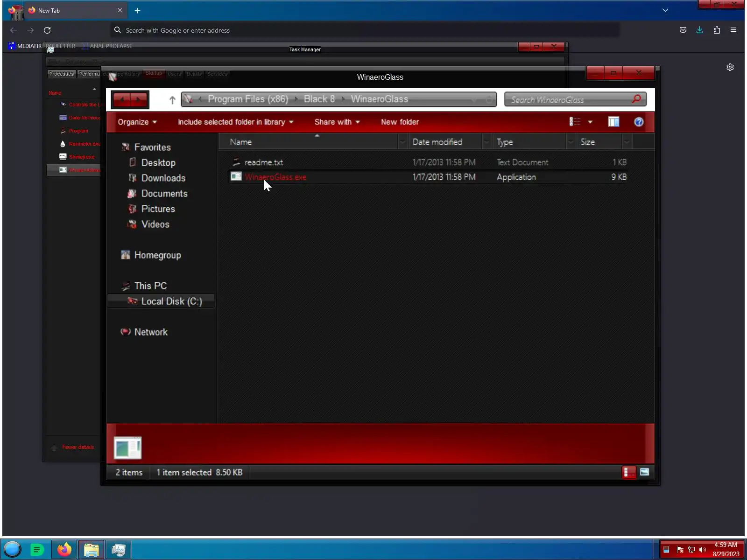Open Name column filter dropdown
The width and height of the screenshot is (747, 560).
pyautogui.click(x=402, y=142)
